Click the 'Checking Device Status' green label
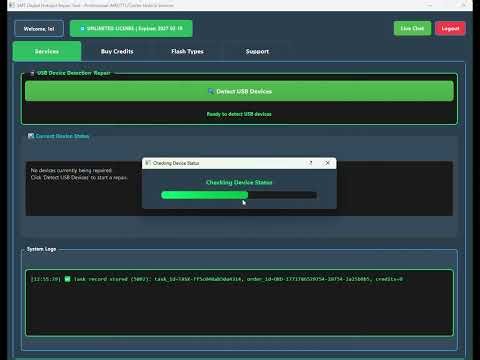 pyautogui.click(x=239, y=182)
